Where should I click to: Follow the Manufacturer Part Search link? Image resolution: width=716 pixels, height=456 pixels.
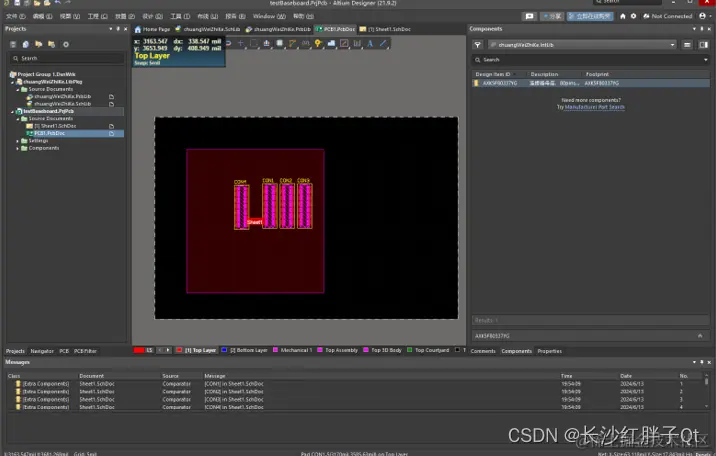[x=595, y=107]
